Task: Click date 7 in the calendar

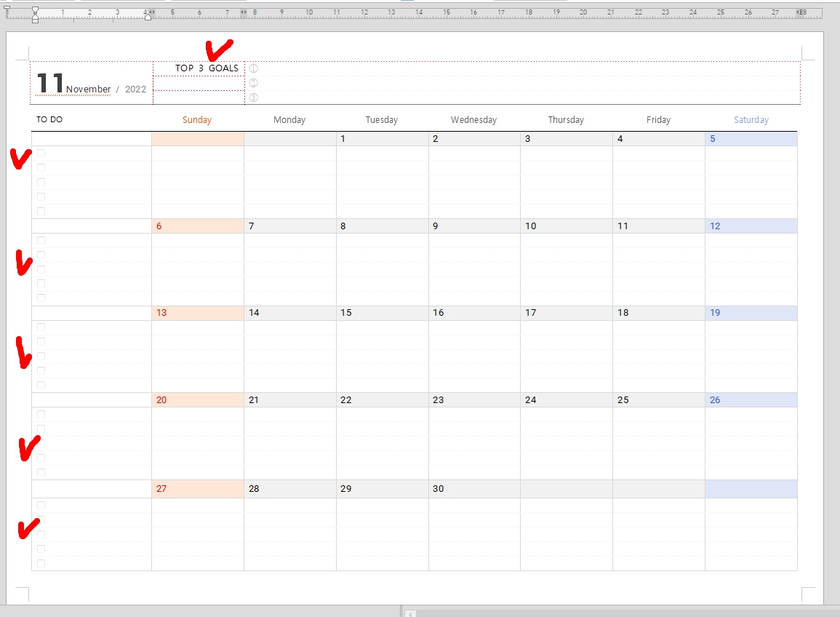Action: [x=251, y=226]
